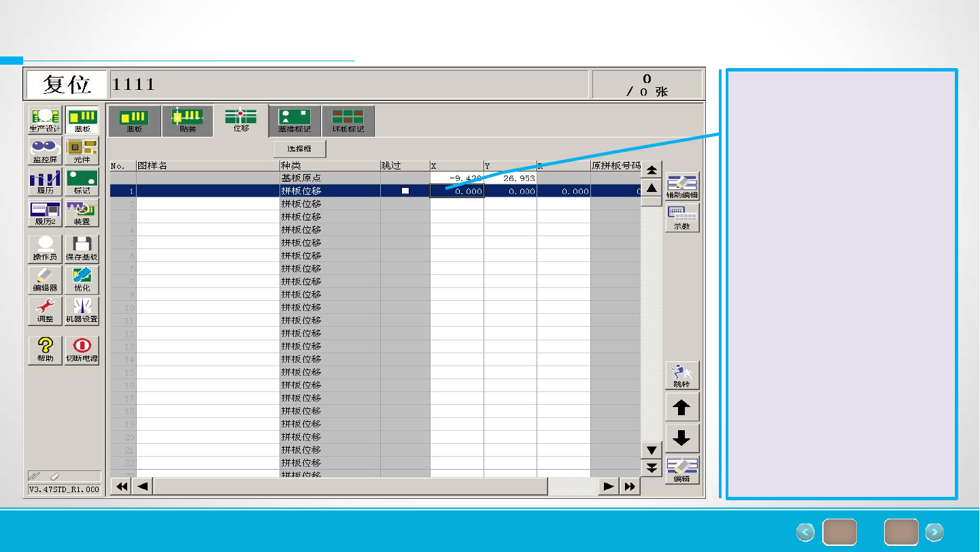The width and height of the screenshot is (980, 552).
Task: Jump to bottom of vertical scrollbar
Action: pyautogui.click(x=652, y=467)
